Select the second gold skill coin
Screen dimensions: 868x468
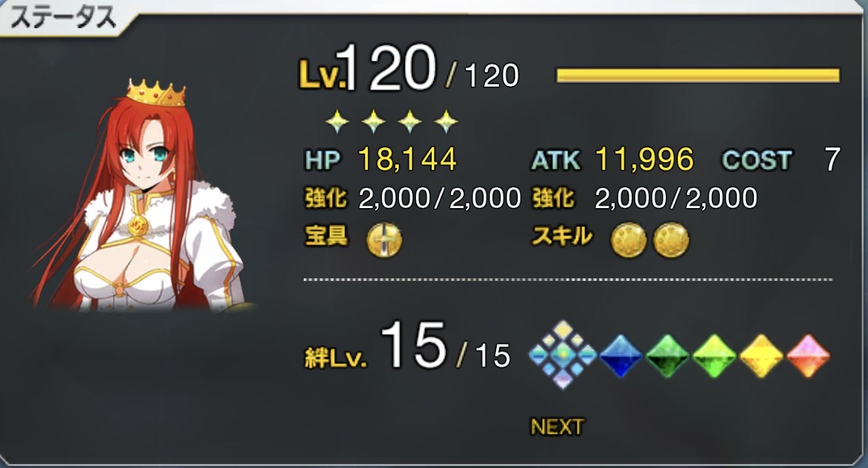[x=671, y=240]
